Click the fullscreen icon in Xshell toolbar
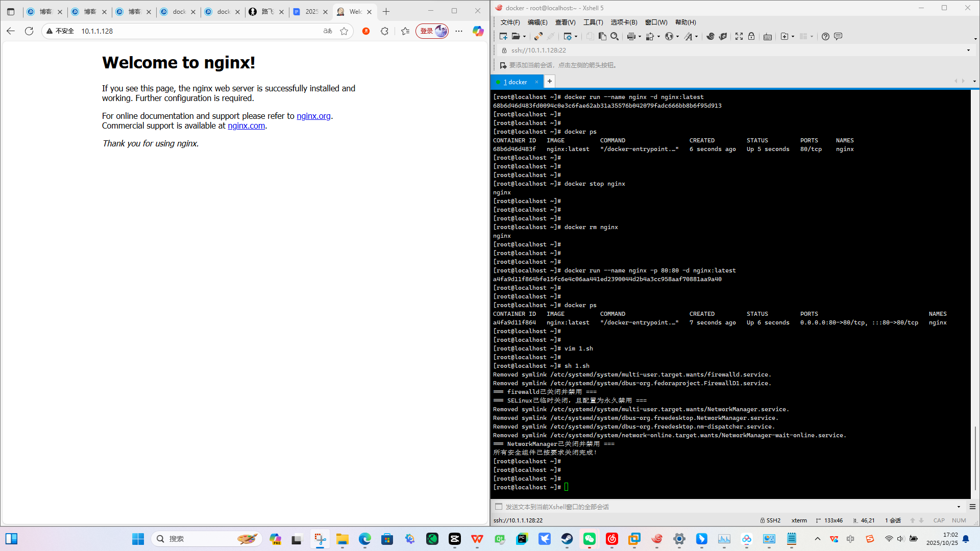980x551 pixels. tap(739, 36)
